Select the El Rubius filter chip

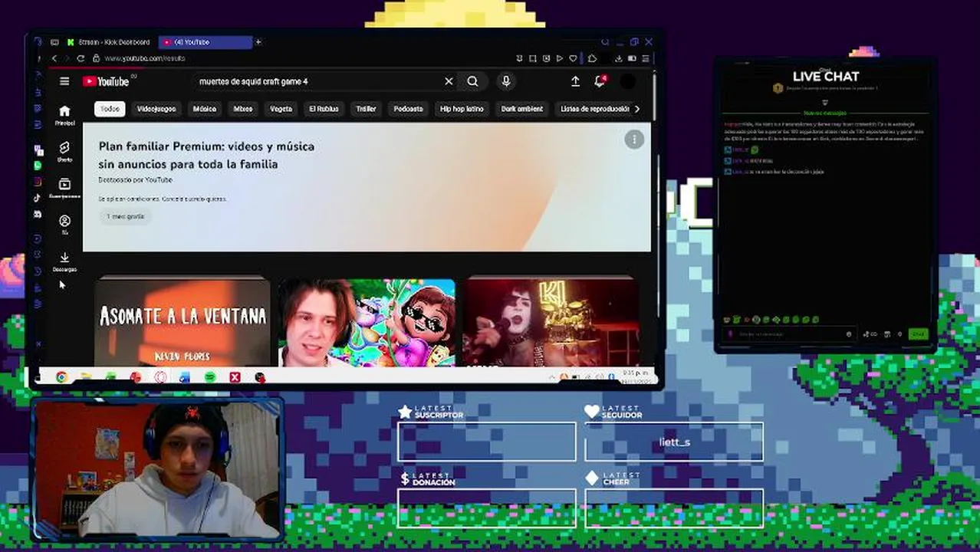coord(324,109)
